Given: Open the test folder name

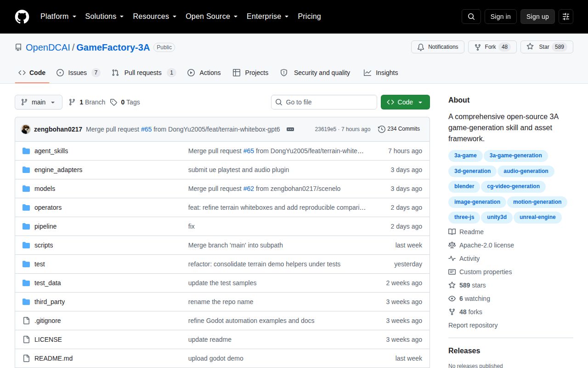Looking at the screenshot, I should [40, 264].
